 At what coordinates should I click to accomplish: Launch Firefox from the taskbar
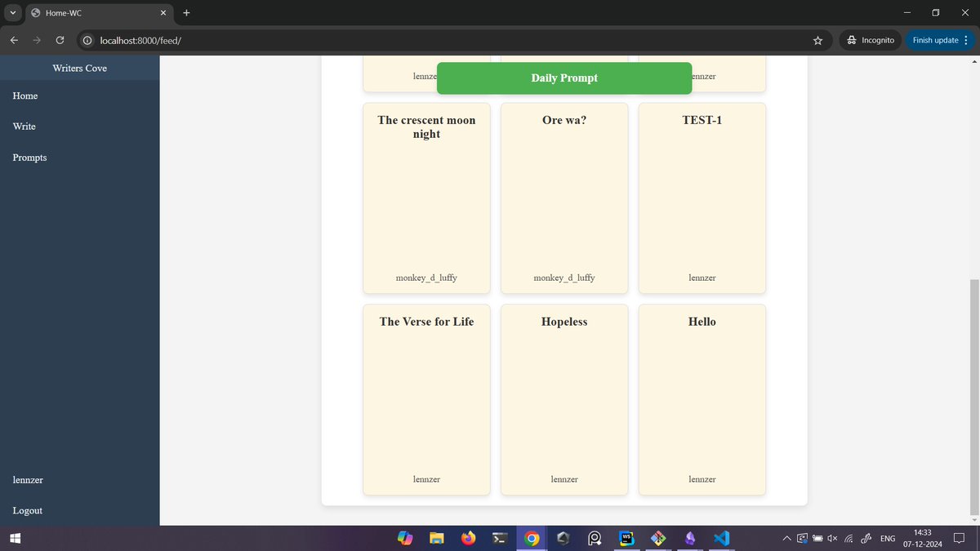click(x=468, y=539)
